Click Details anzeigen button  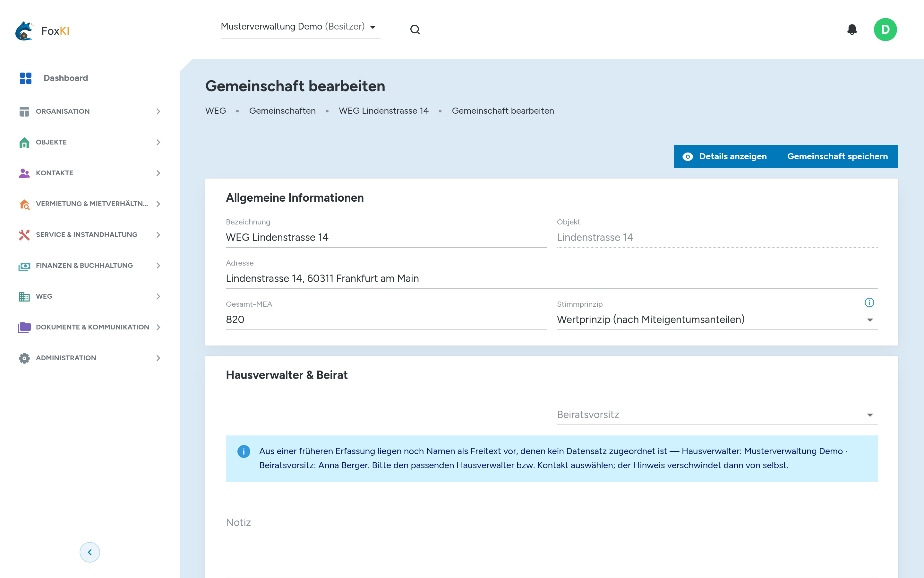[x=725, y=157]
